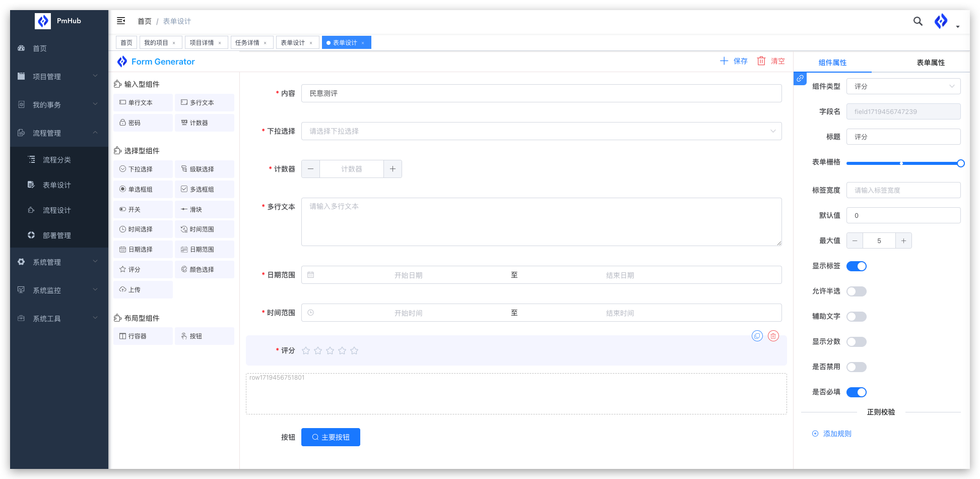
Task: Add the 时间选择 time picker component
Action: [x=143, y=229]
